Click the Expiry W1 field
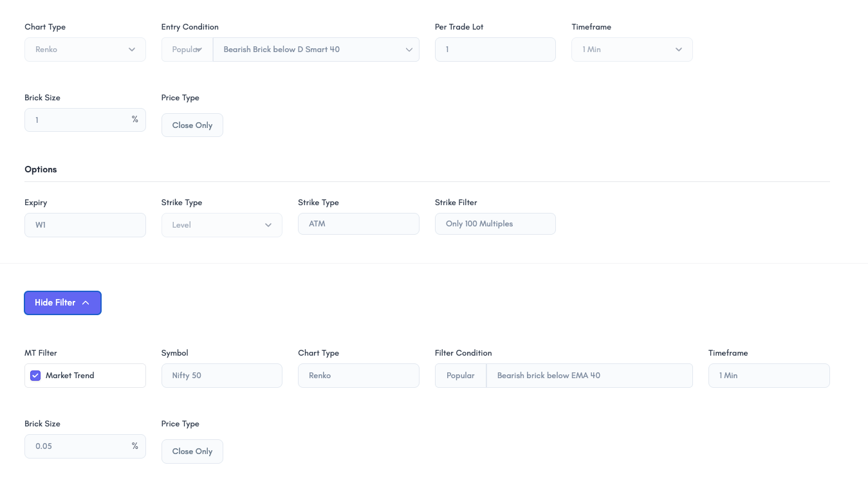The height and width of the screenshot is (483, 868). (85, 225)
